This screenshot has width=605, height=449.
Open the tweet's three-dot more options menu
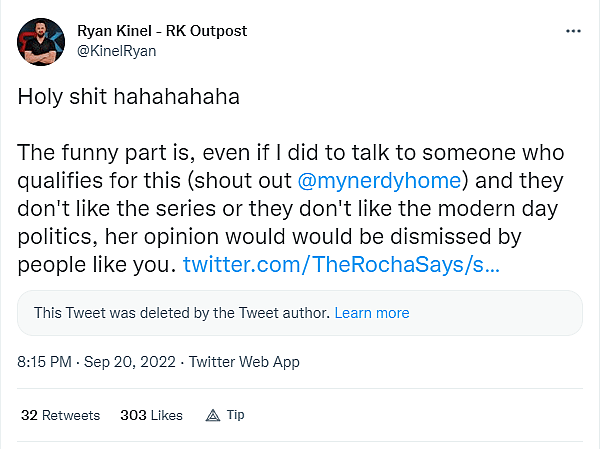pyautogui.click(x=573, y=31)
